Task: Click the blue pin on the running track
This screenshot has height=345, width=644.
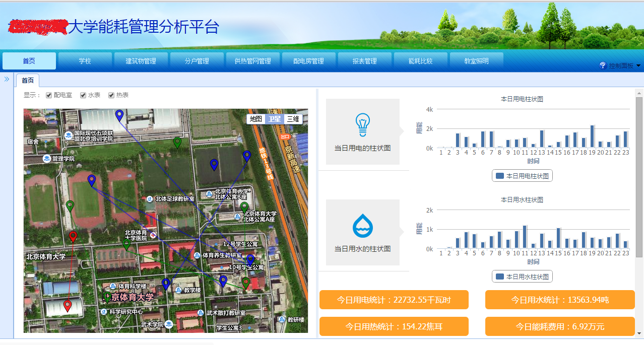Action: (x=91, y=180)
